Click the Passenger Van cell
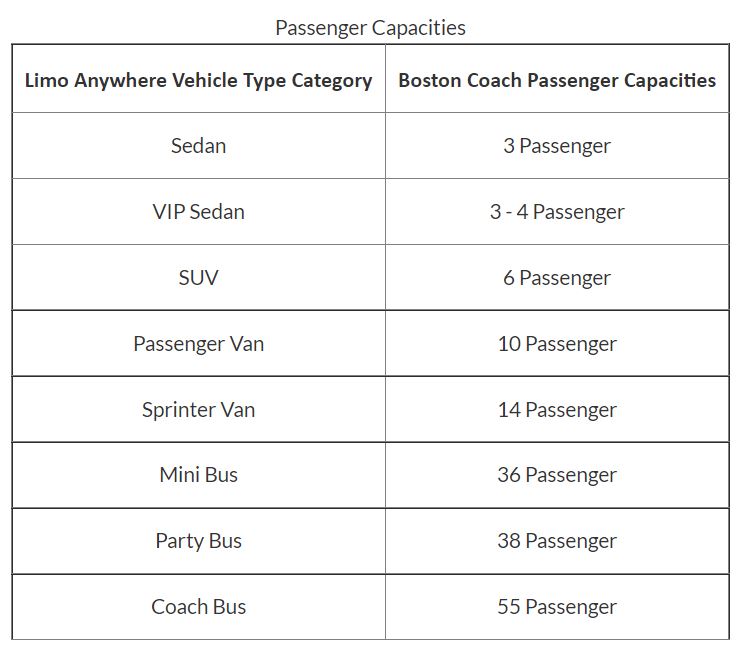The height and width of the screenshot is (649, 749). click(198, 344)
